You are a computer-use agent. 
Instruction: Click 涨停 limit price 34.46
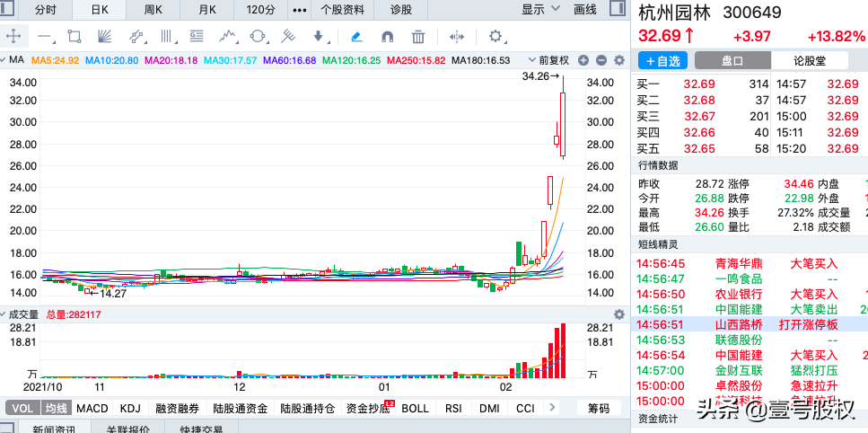(x=799, y=184)
